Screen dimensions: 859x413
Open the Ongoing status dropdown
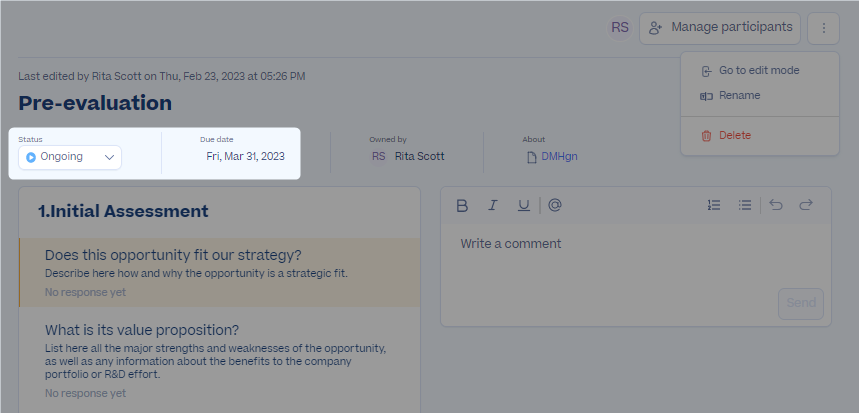pyautogui.click(x=62, y=157)
